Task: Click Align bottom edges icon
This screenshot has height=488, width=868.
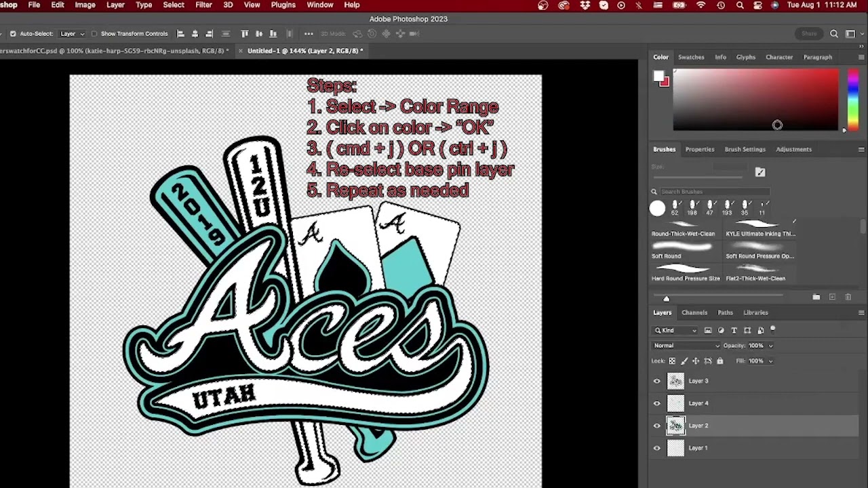Action: coord(273,33)
